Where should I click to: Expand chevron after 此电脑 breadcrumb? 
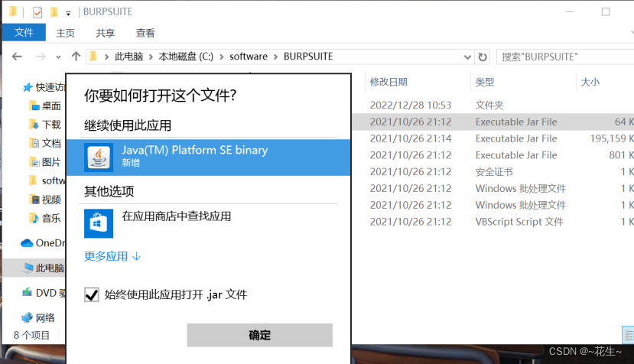[x=151, y=57]
